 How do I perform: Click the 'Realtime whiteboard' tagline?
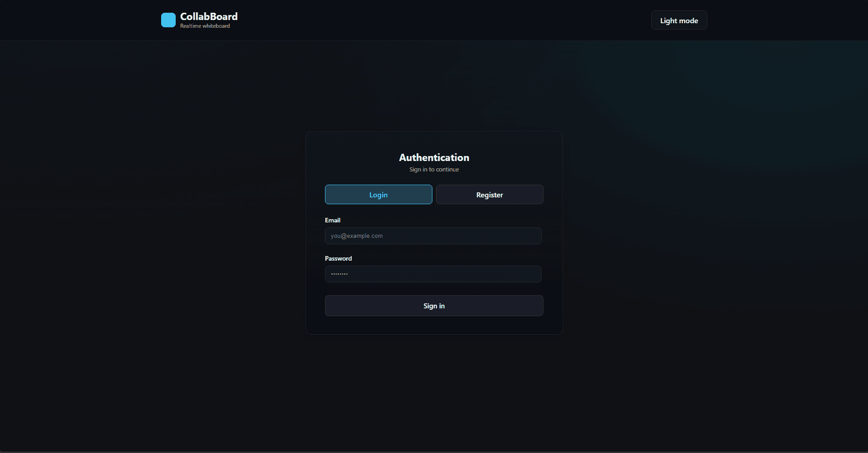click(205, 26)
